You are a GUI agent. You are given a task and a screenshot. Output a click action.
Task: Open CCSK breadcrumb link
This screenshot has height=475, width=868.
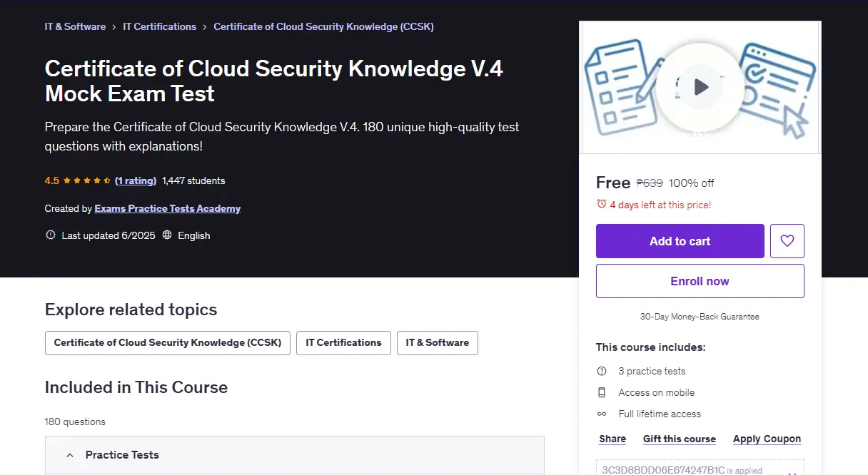[324, 26]
